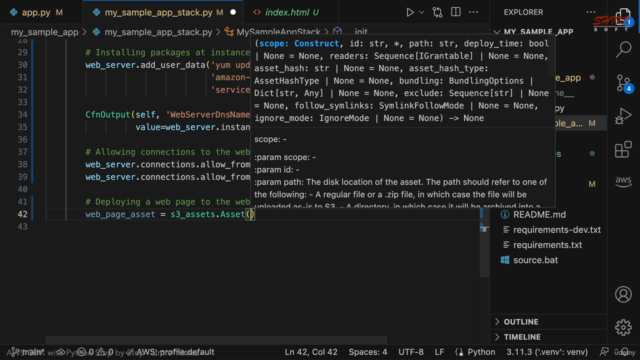The image size is (640, 360).
Task: Open the Run and Debug view
Action: tap(623, 116)
